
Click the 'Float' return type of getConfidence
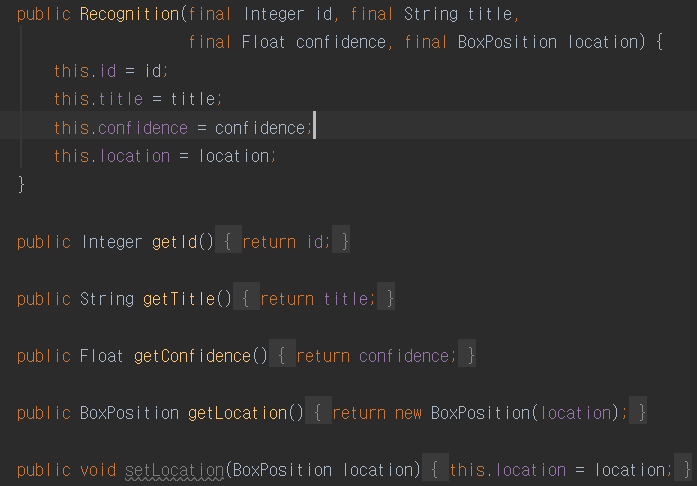(x=101, y=356)
